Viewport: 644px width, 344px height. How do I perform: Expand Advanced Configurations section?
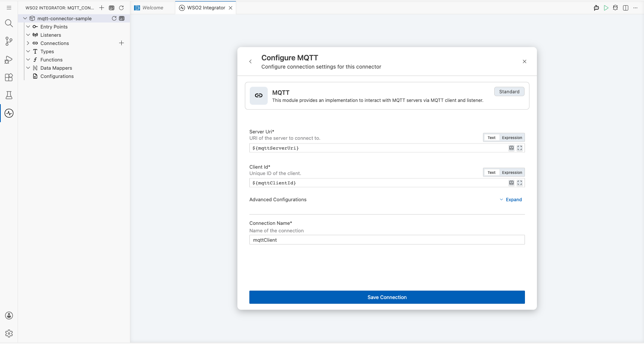511,200
